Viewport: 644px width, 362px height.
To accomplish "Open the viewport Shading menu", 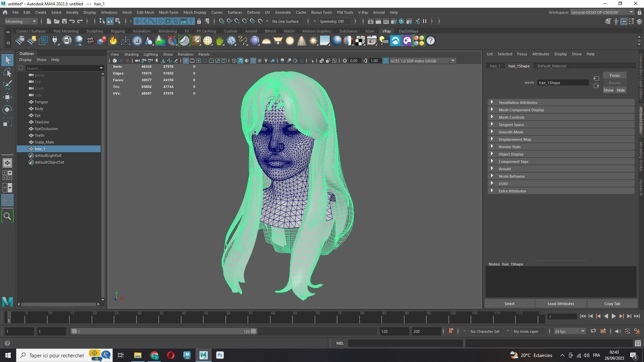I will coord(131,54).
